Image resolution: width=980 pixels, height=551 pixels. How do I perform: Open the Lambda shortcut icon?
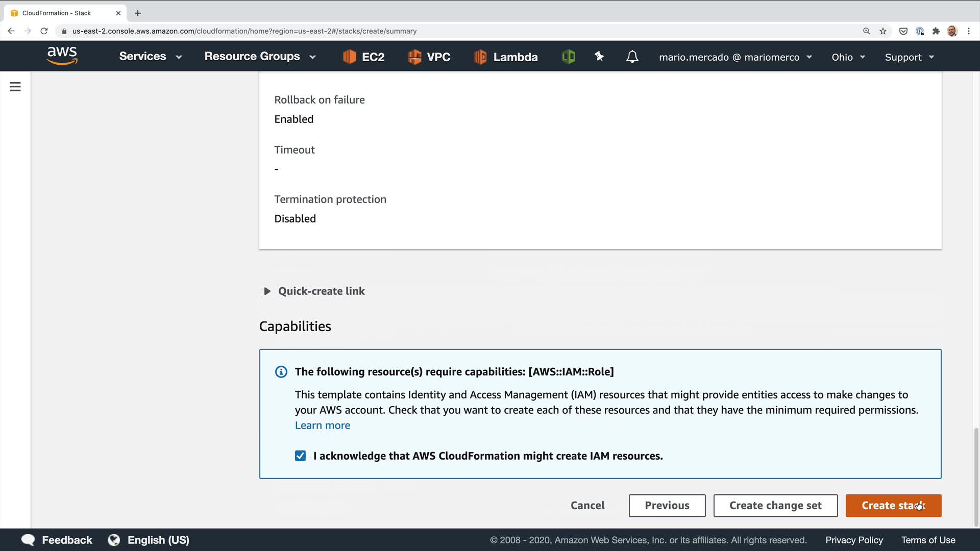[480, 57]
